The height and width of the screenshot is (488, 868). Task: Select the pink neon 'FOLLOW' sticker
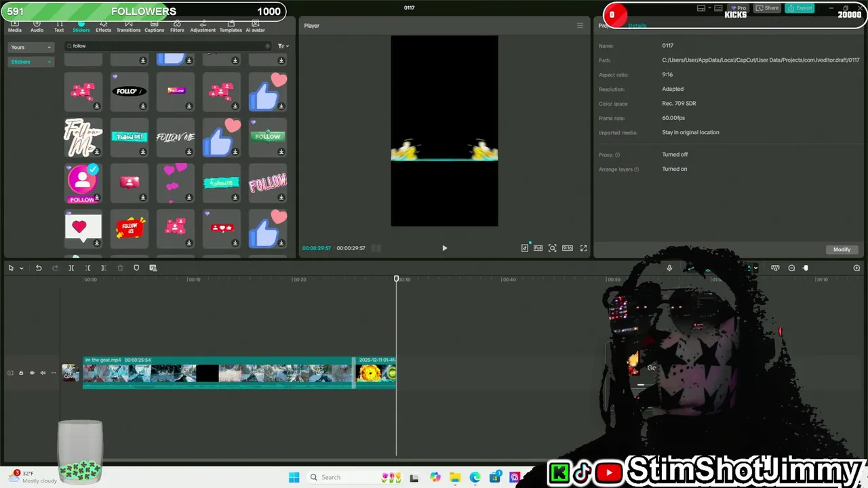pos(267,183)
